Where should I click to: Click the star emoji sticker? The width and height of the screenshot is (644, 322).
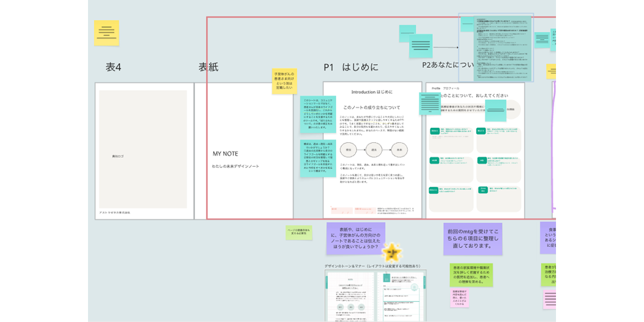click(392, 251)
